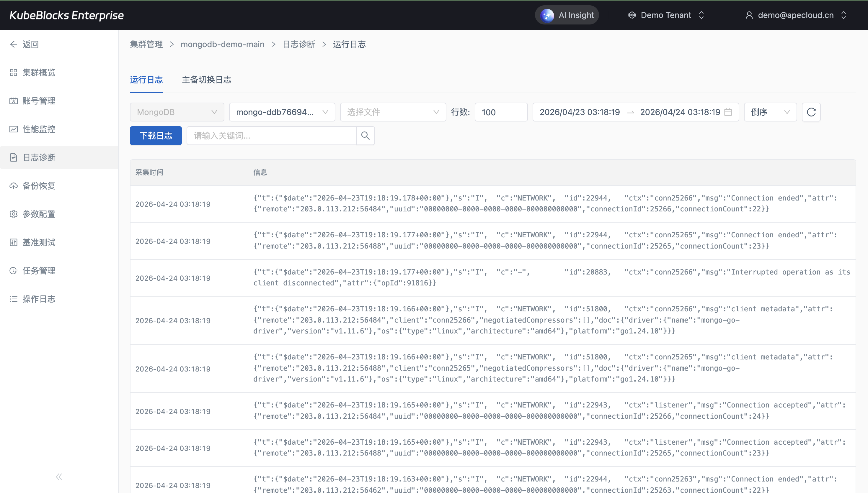The height and width of the screenshot is (493, 868).
Task: Open 任务管理 in sidebar
Action: (39, 271)
